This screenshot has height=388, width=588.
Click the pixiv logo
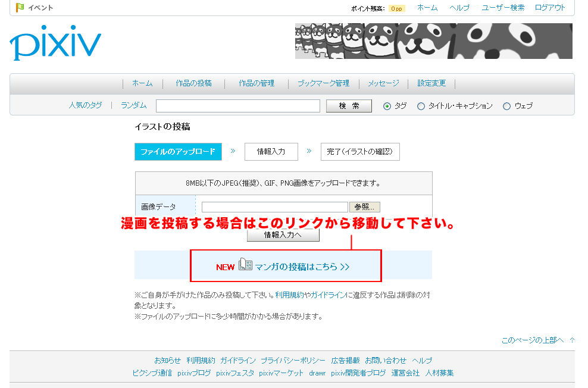(x=55, y=42)
